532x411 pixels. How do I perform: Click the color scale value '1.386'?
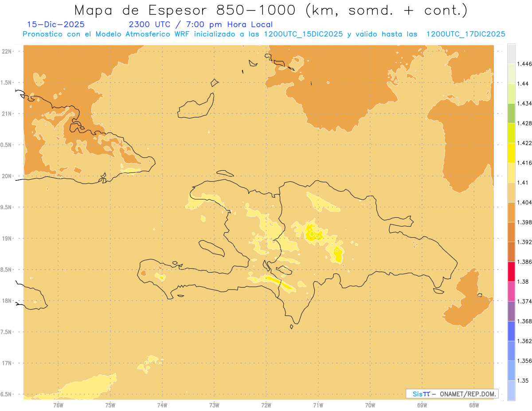[524, 262]
